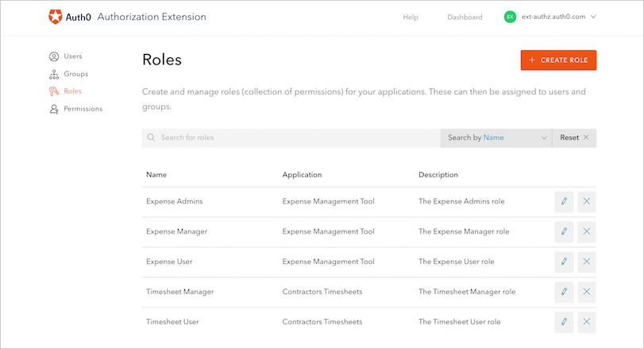Click the Auth0 logo icon

55,17
